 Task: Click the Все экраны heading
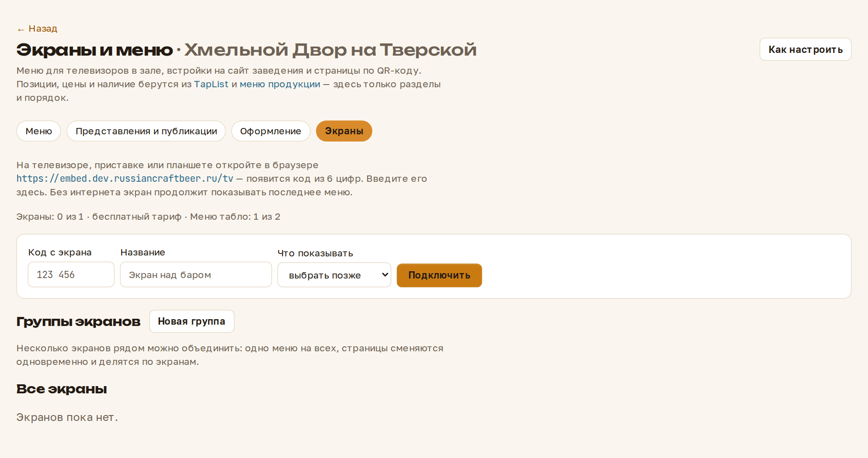tap(61, 389)
